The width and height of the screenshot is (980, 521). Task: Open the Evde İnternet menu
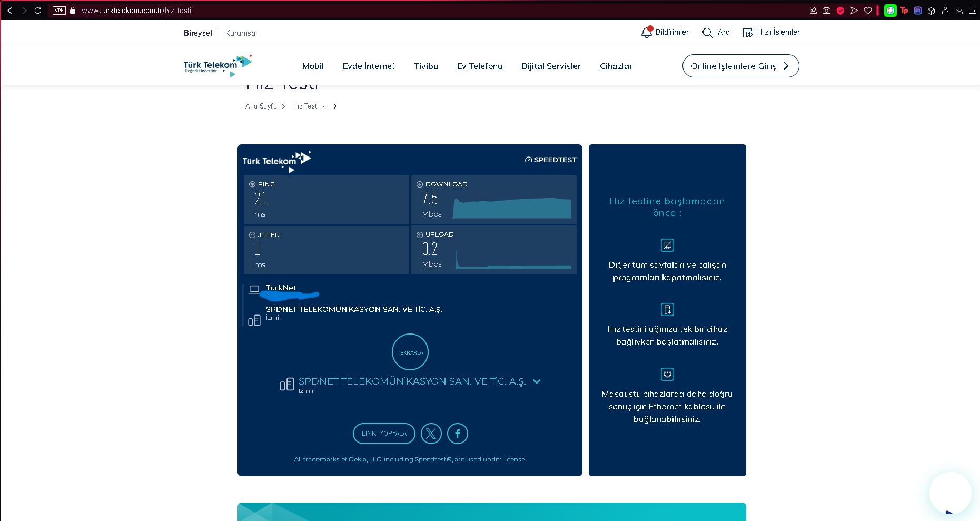click(x=369, y=66)
